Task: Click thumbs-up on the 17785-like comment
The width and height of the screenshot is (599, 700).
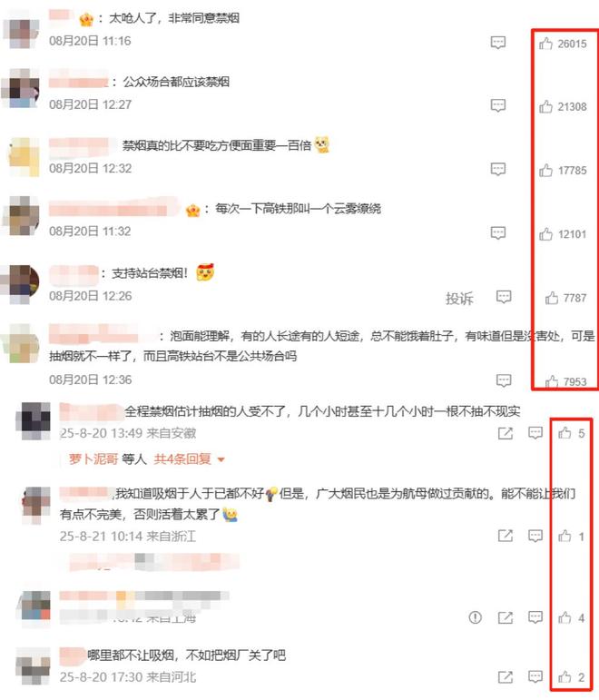Action: click(x=545, y=170)
